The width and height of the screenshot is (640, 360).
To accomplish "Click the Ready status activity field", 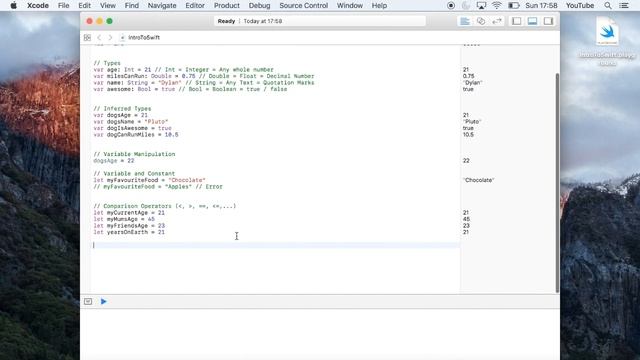I will coord(320,21).
